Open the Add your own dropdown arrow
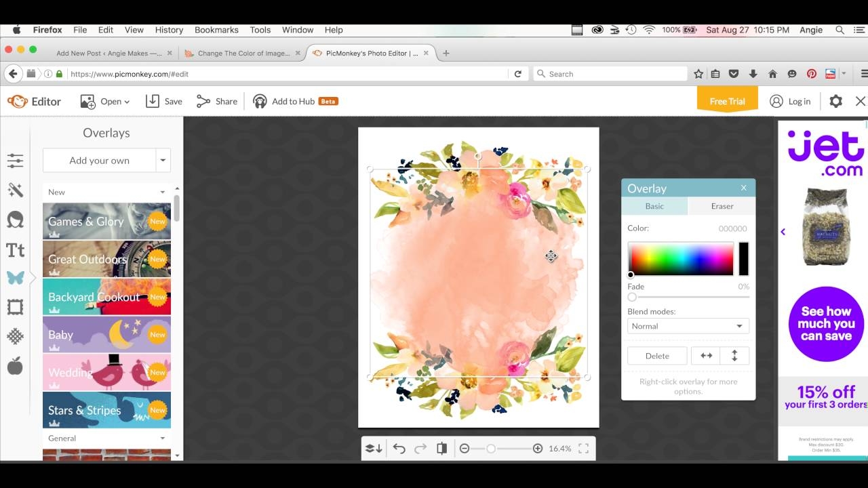This screenshot has height=488, width=868. pyautogui.click(x=163, y=161)
